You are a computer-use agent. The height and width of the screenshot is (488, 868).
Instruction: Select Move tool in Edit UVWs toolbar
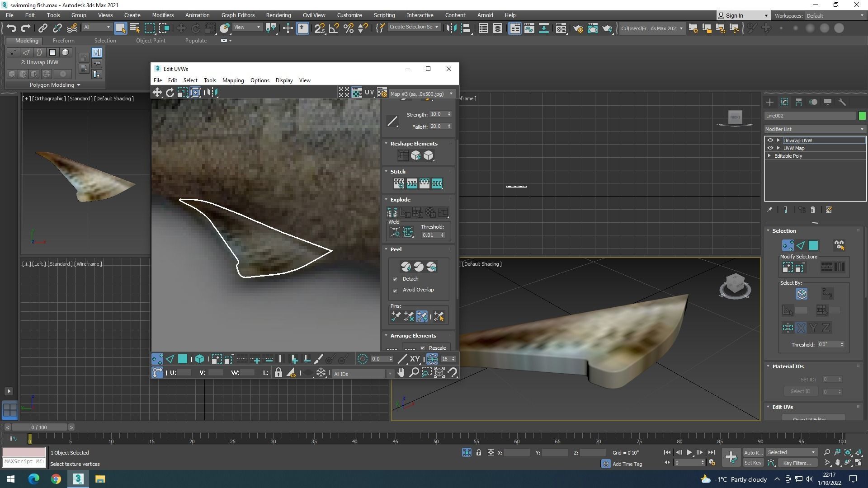coord(157,93)
